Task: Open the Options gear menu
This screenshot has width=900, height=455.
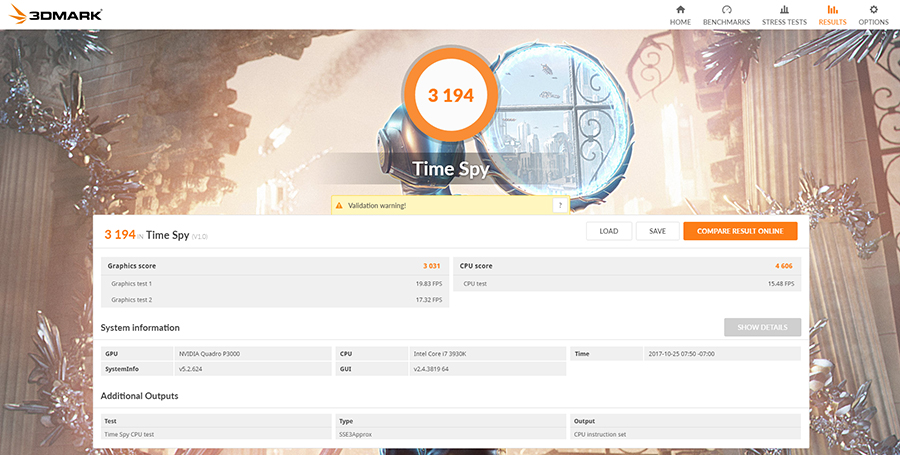Action: point(873,10)
